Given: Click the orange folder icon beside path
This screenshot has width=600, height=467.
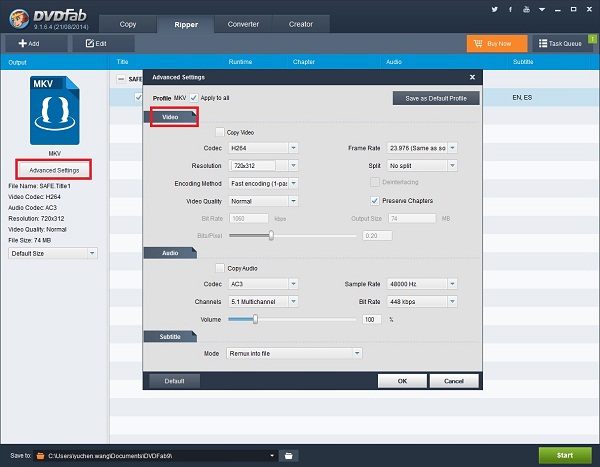Looking at the screenshot, I should click(x=40, y=456).
